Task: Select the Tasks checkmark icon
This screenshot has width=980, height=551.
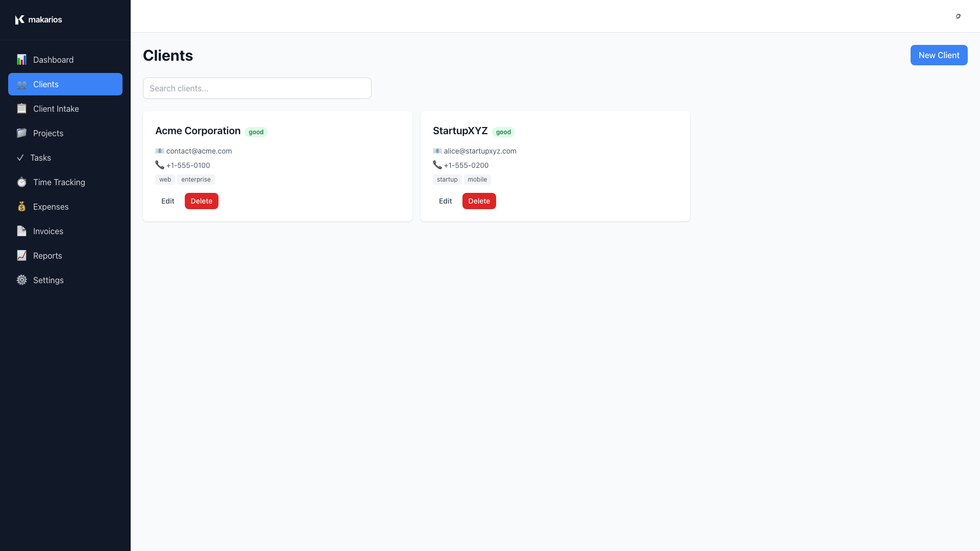Action: (x=21, y=158)
